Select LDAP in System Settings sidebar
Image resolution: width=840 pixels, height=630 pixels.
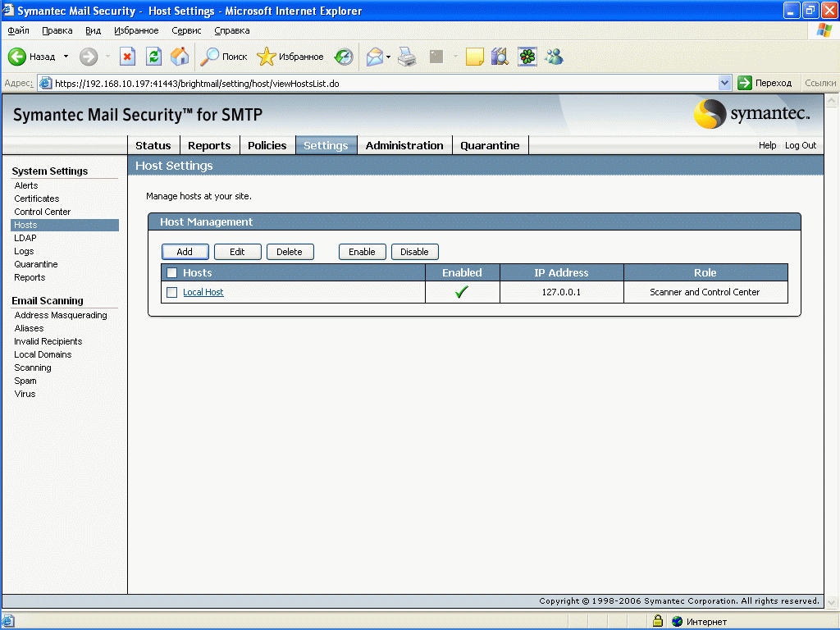pos(25,238)
